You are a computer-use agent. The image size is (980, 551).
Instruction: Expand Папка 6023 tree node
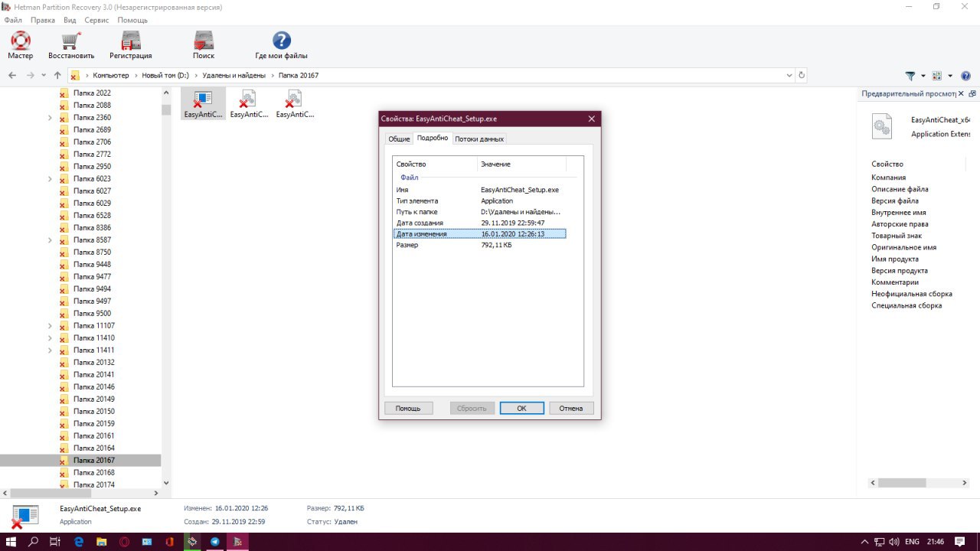click(x=50, y=179)
